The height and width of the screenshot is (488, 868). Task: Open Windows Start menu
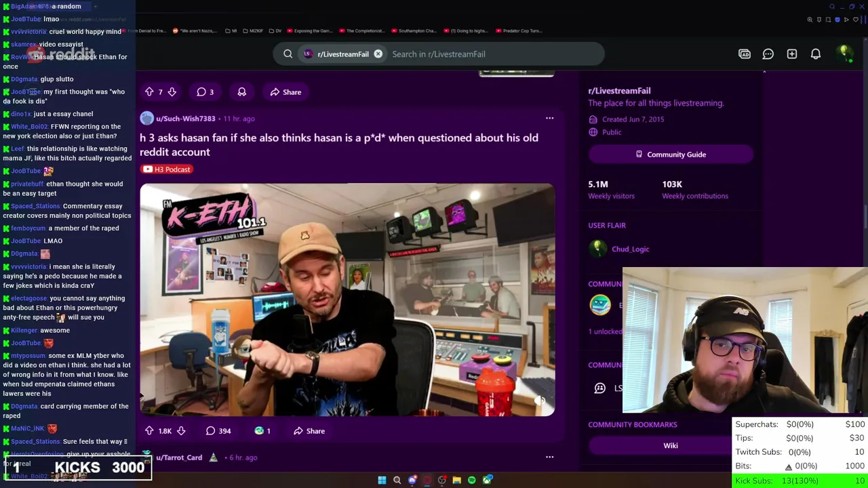[382, 481]
